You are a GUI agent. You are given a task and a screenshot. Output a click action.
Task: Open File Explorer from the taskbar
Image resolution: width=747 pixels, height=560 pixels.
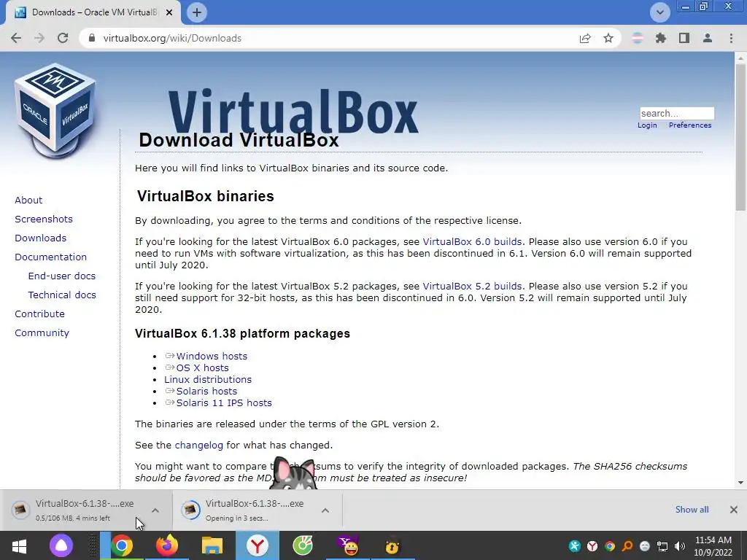click(x=212, y=545)
